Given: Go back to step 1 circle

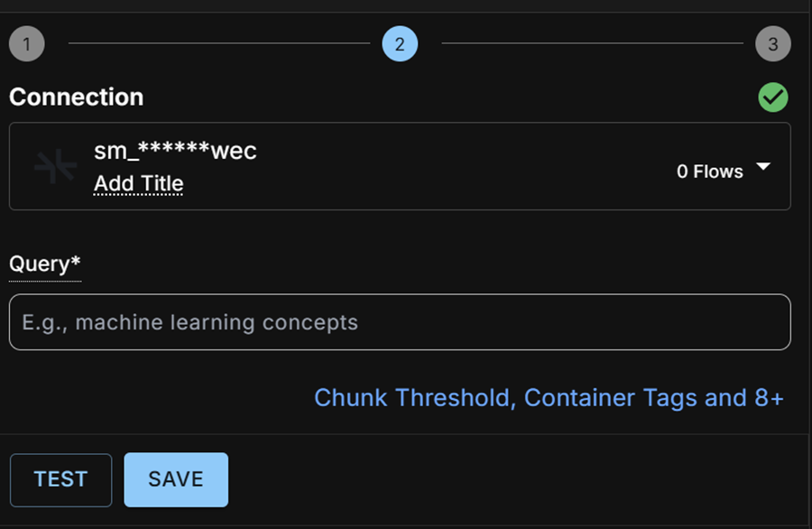Looking at the screenshot, I should 27,43.
